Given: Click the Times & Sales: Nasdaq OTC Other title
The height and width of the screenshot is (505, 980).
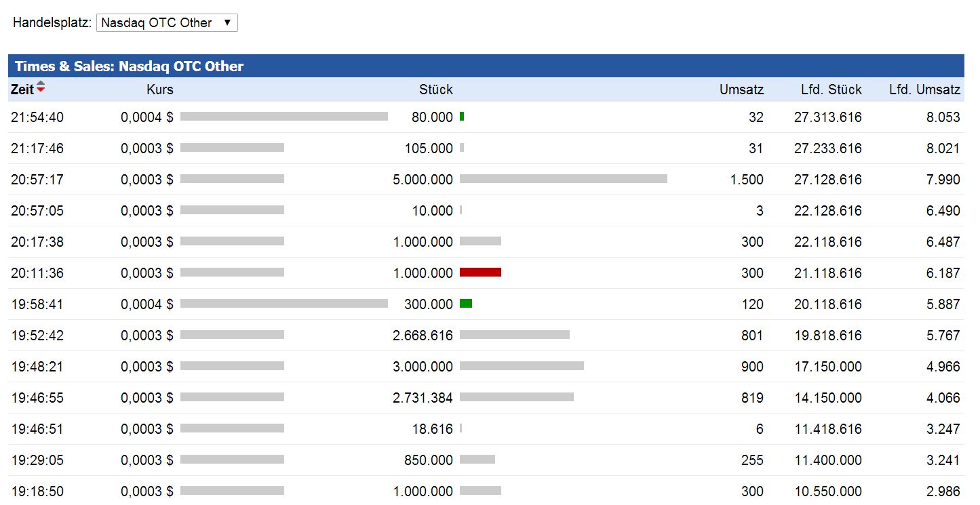Looking at the screenshot, I should click(x=129, y=66).
